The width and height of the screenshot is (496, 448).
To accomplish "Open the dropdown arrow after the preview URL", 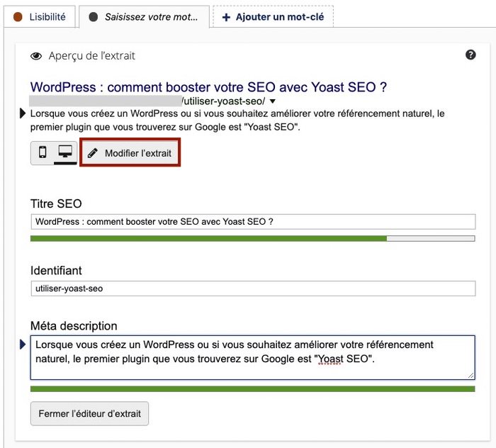I will click(272, 101).
